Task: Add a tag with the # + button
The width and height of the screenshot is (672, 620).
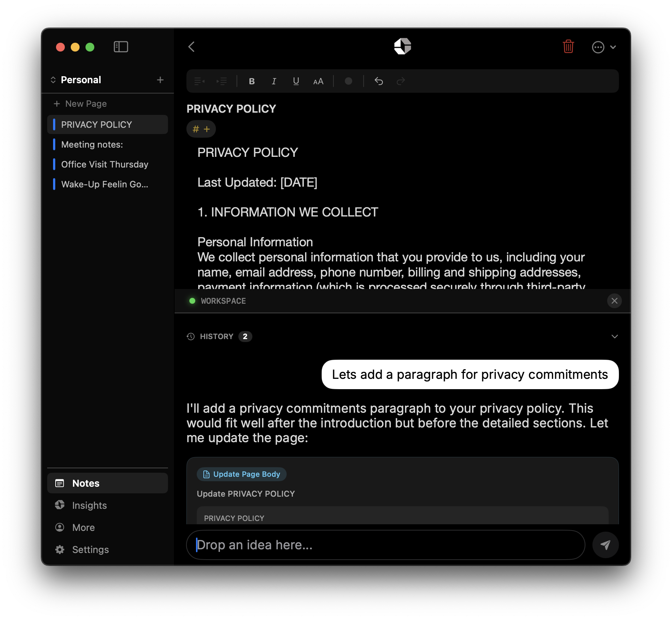Action: (x=201, y=129)
